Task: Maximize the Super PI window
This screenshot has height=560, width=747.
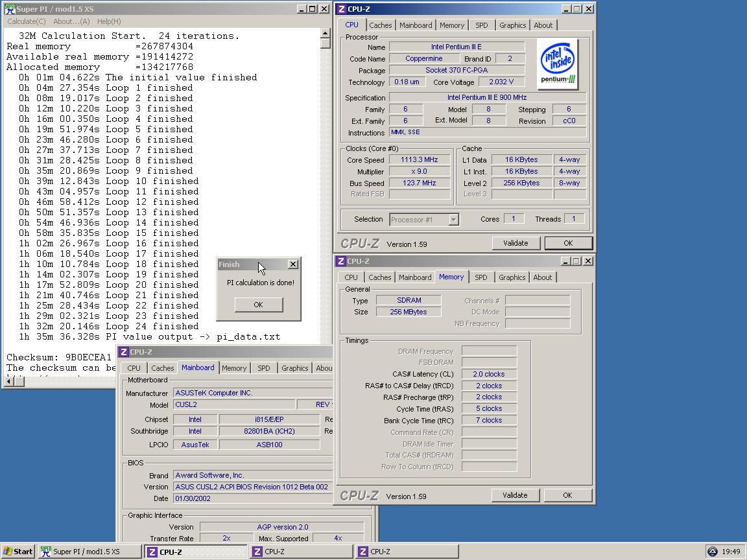Action: pyautogui.click(x=313, y=8)
